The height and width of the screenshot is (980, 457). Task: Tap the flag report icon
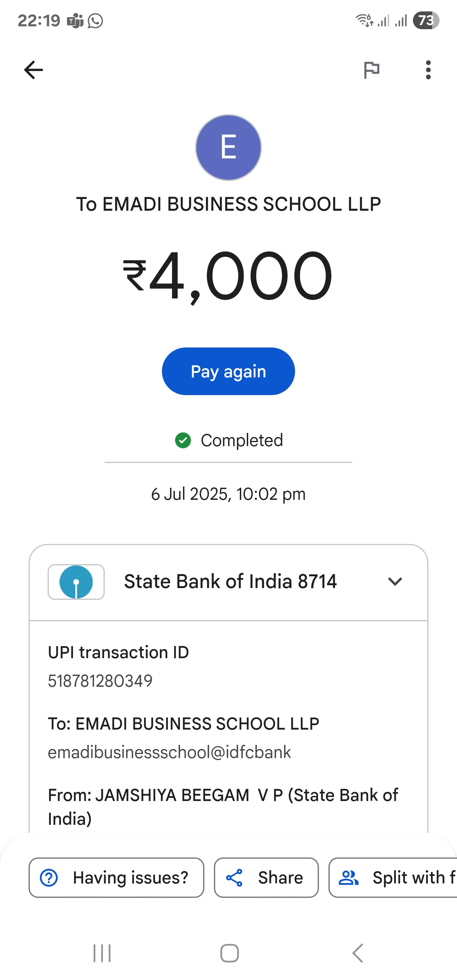tap(371, 70)
